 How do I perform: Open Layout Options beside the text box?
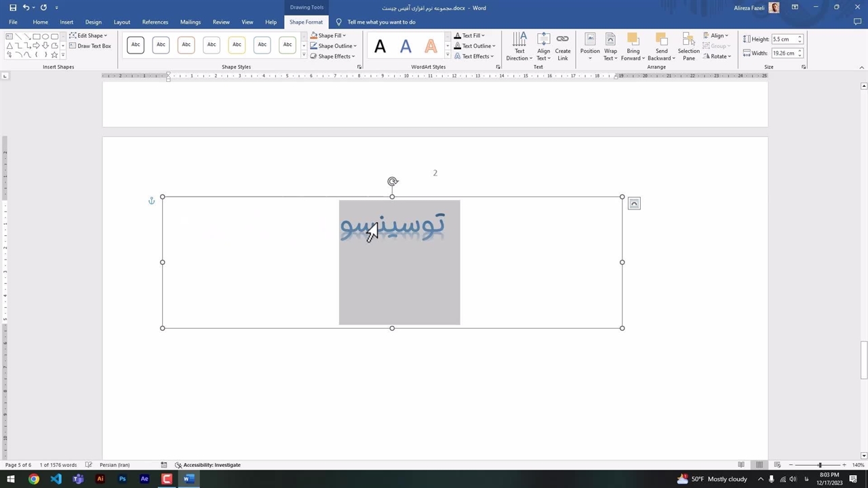634,203
